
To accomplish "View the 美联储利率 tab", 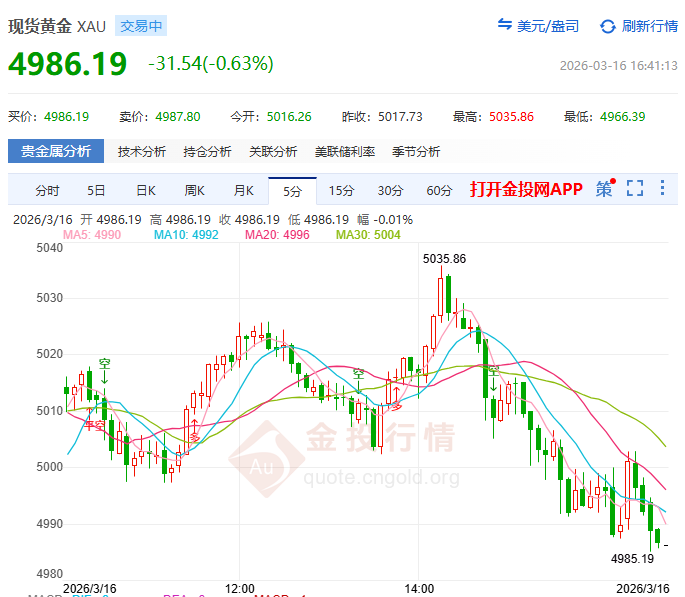I will (x=345, y=152).
